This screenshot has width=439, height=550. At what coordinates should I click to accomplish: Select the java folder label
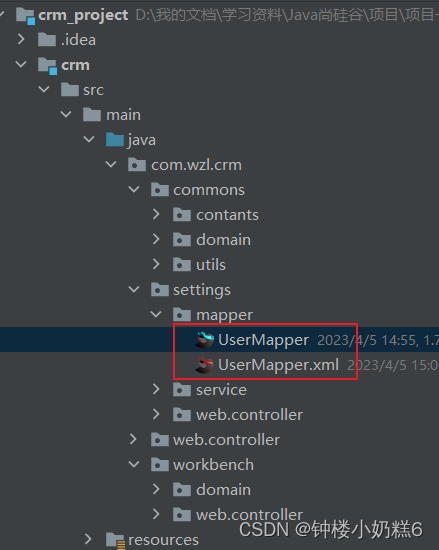pos(142,140)
